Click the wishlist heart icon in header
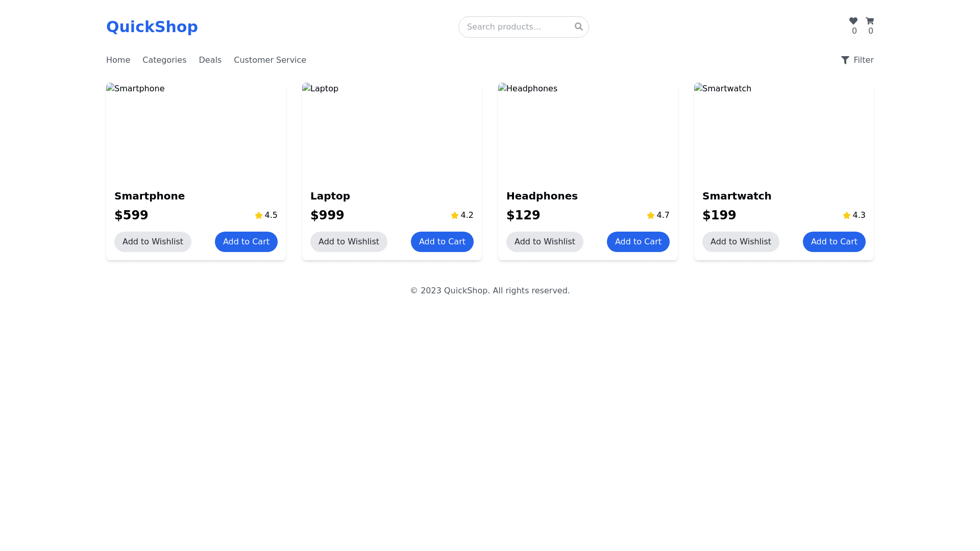The height and width of the screenshot is (551, 980). [x=853, y=21]
